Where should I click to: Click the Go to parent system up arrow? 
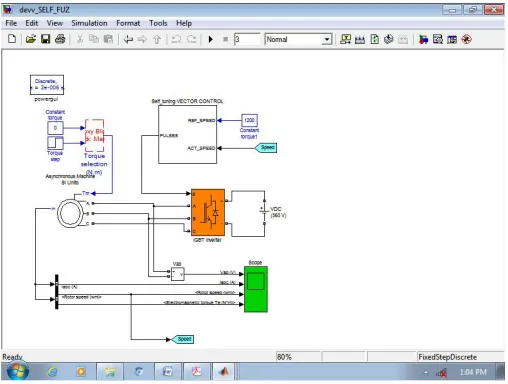[157, 39]
